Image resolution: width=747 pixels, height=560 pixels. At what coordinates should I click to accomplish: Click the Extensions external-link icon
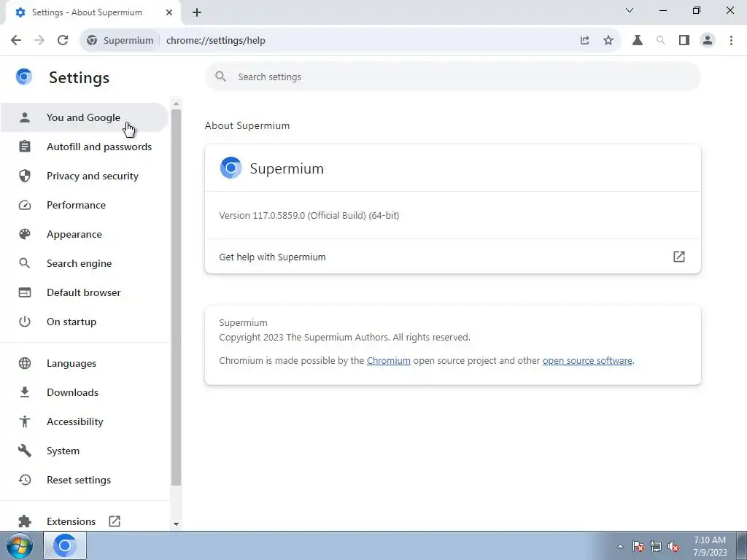click(115, 521)
